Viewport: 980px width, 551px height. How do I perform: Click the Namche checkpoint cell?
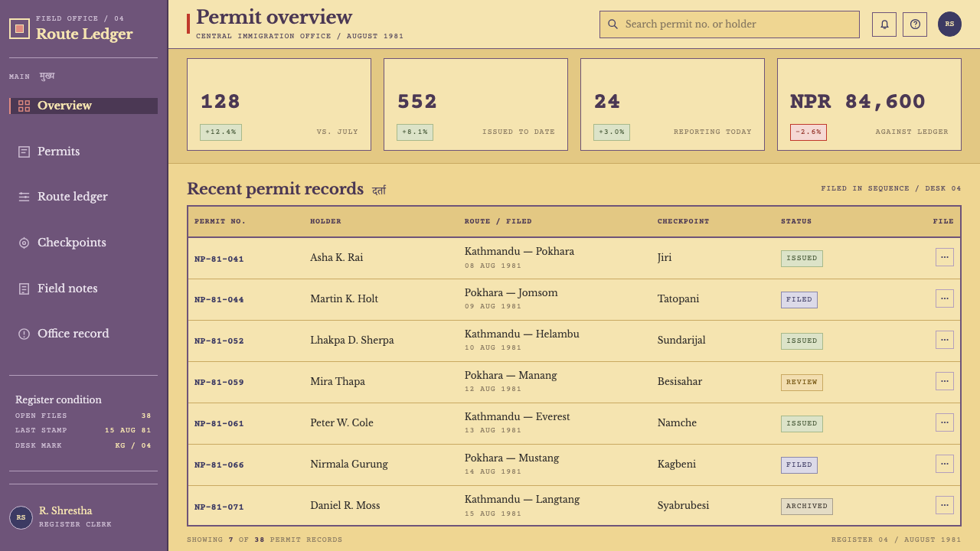[x=677, y=422]
